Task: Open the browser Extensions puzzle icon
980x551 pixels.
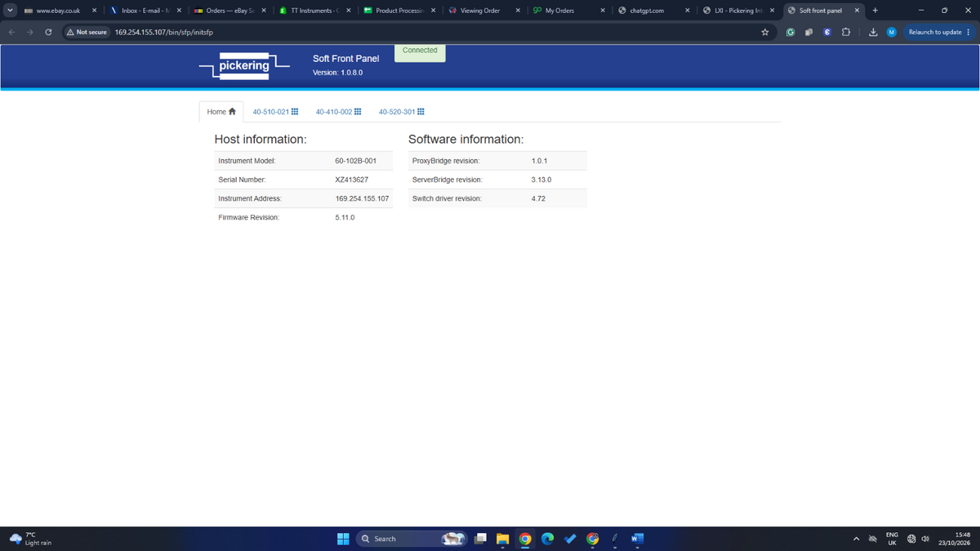Action: coord(846,32)
